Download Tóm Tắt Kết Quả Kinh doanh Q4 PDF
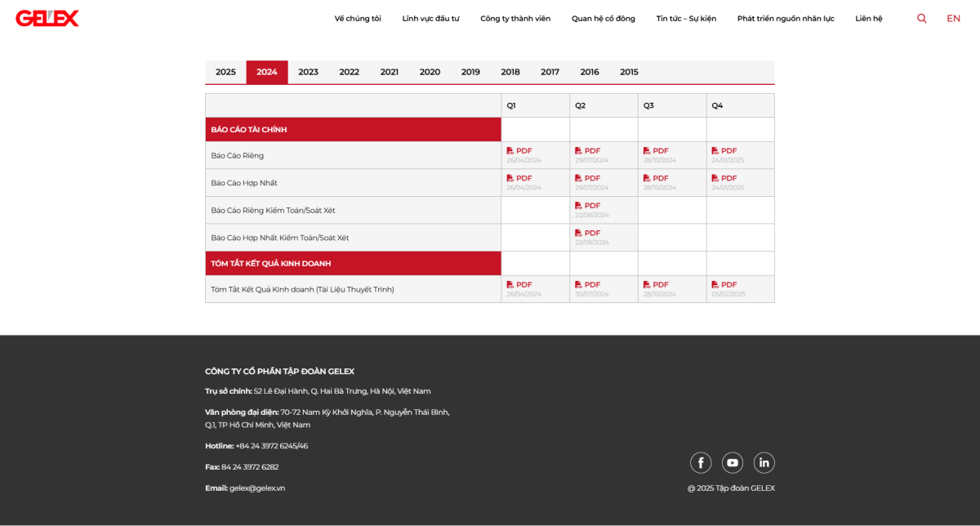The width and height of the screenshot is (980, 526). click(724, 285)
